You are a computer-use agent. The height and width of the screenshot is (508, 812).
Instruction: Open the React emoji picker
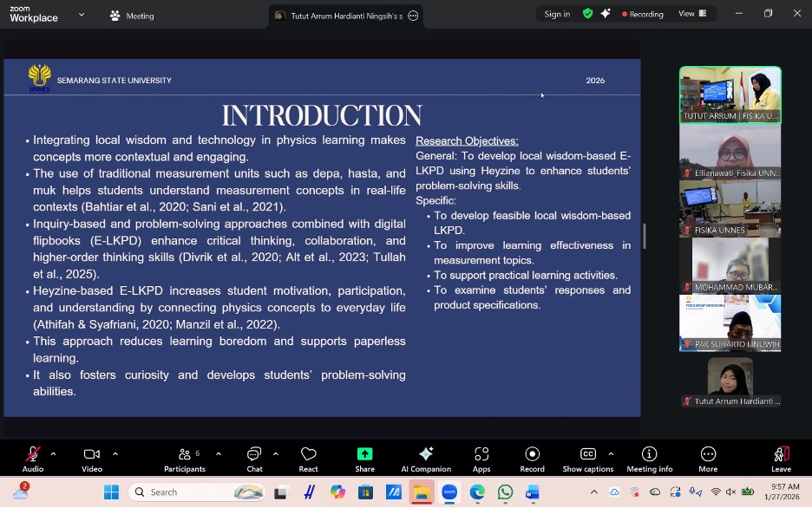point(308,458)
